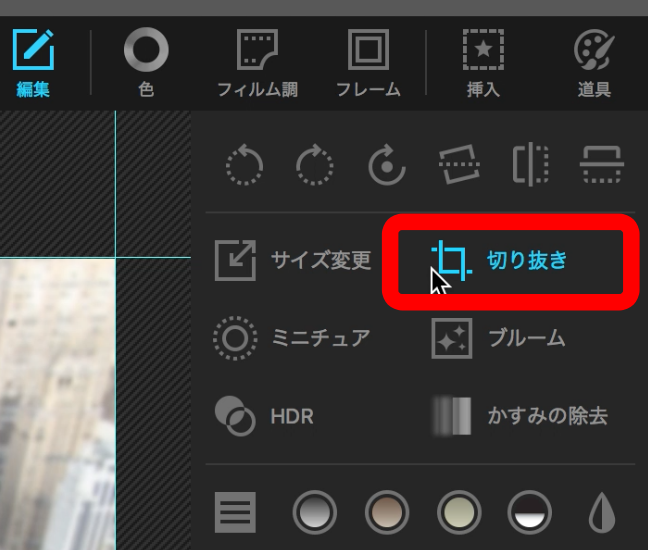Open かすみの除去 (Dehaze) tool

(519, 416)
